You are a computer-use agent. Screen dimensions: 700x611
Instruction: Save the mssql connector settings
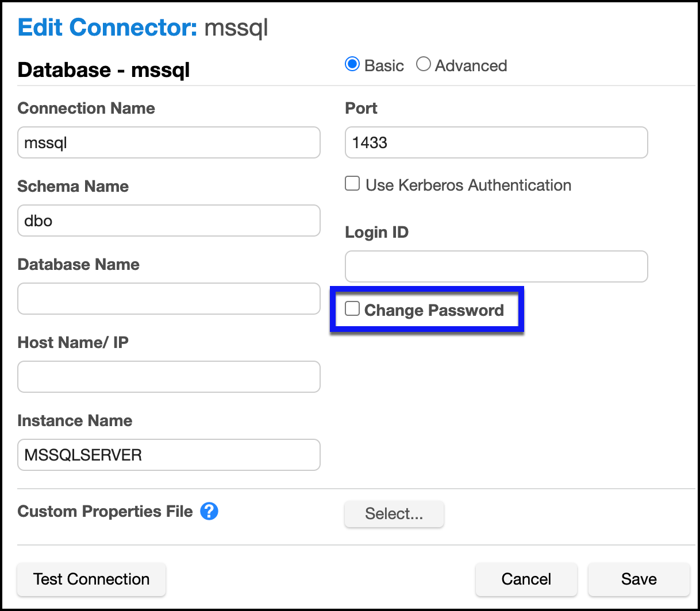[x=639, y=579]
